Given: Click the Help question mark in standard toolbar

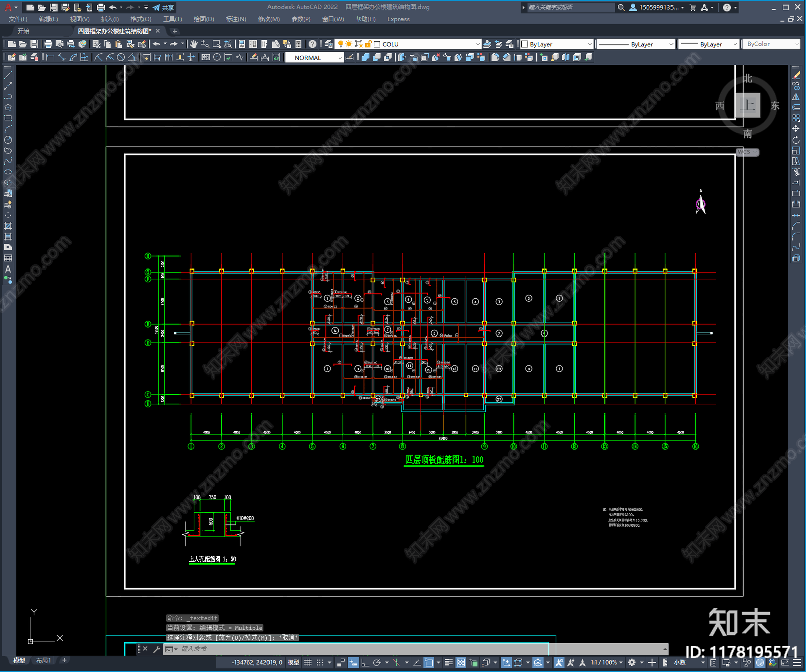Looking at the screenshot, I should (313, 44).
